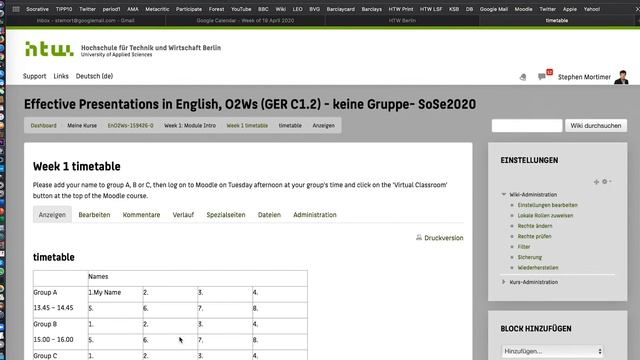Screen dimensions: 640x360
Task: Click the HTW logo
Action: tap(49, 49)
